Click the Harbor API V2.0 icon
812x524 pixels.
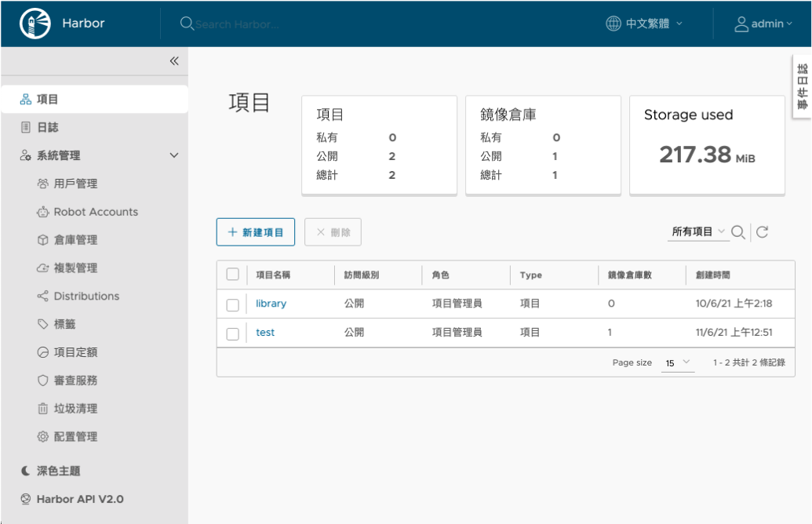(25, 499)
